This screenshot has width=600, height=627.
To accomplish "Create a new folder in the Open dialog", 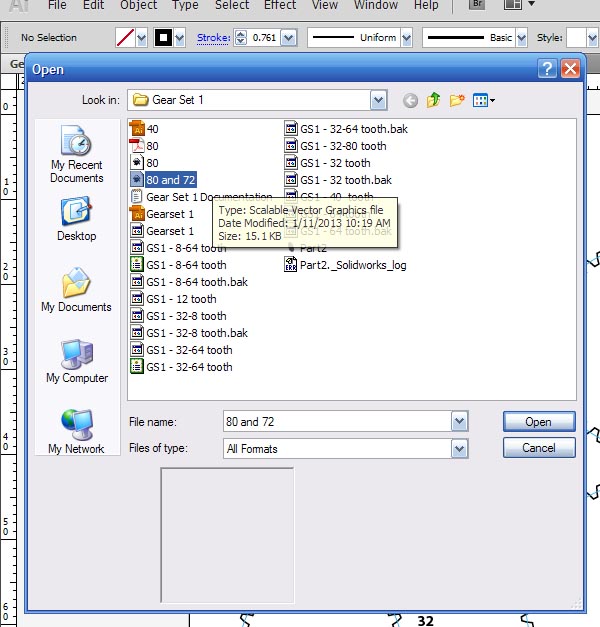I will [457, 100].
